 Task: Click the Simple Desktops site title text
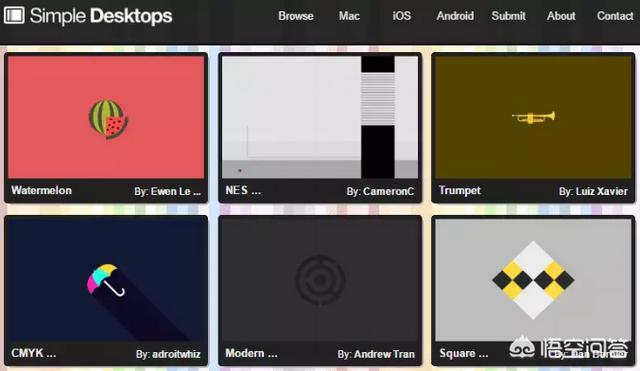(x=101, y=16)
